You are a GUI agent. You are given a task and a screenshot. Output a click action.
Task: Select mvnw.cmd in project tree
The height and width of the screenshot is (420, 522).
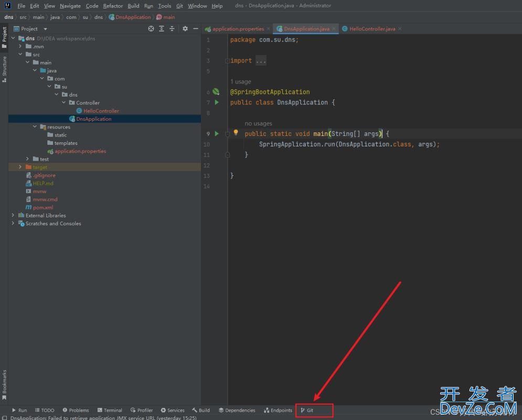45,199
